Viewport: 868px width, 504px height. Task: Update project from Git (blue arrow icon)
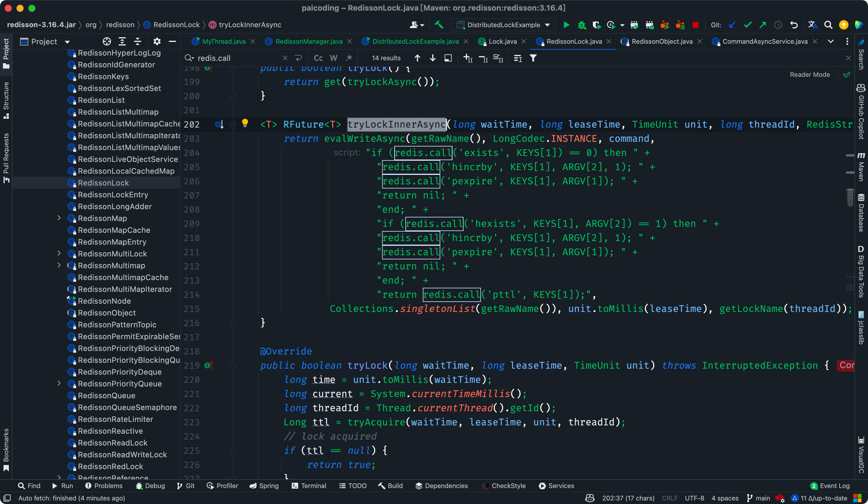click(732, 25)
